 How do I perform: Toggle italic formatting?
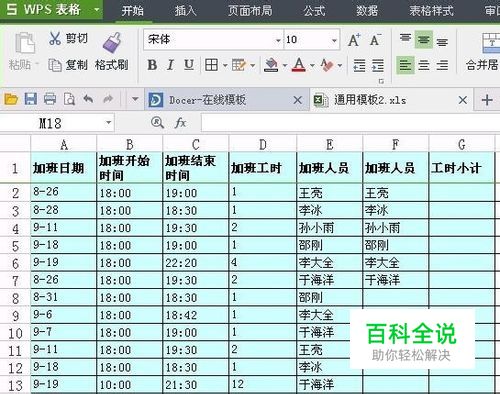pyautogui.click(x=171, y=65)
